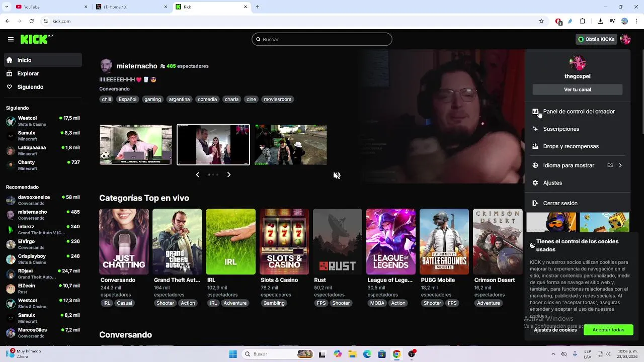The image size is (644, 362).
Task: Open Rust category card
Action: click(x=337, y=242)
